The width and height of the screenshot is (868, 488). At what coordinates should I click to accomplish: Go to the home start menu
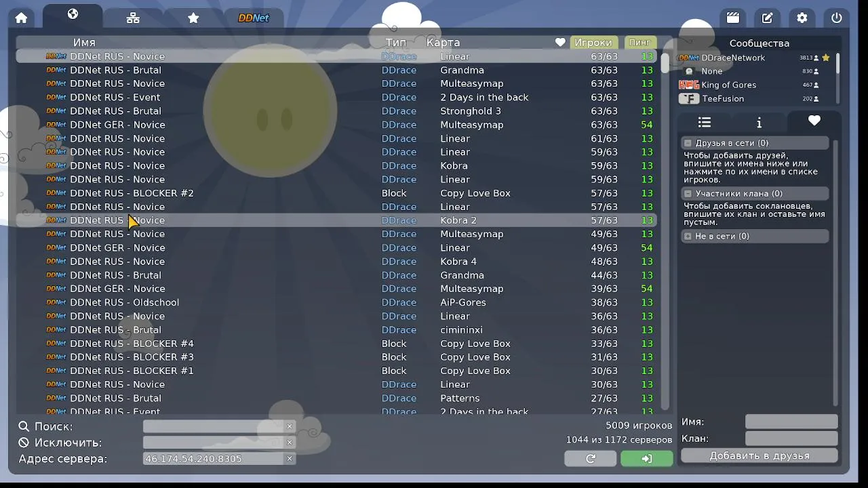[x=21, y=18]
